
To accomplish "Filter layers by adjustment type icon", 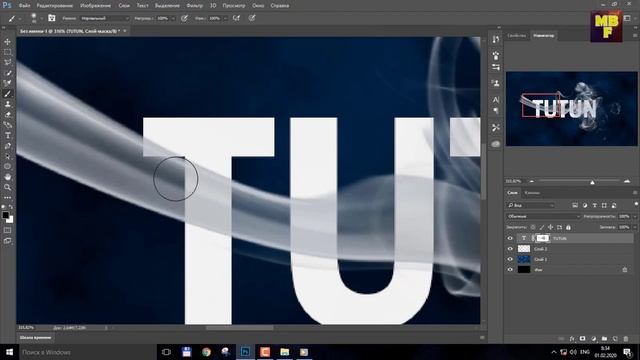I will (584, 205).
